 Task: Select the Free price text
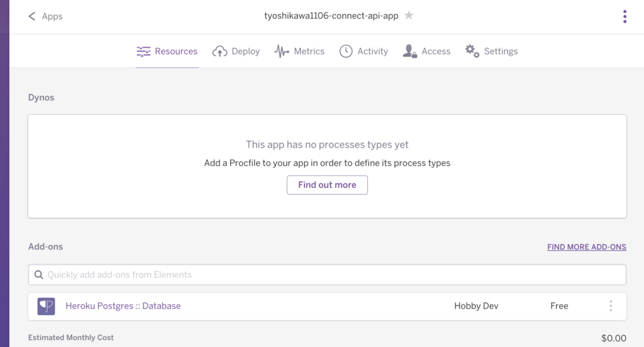[x=559, y=306]
